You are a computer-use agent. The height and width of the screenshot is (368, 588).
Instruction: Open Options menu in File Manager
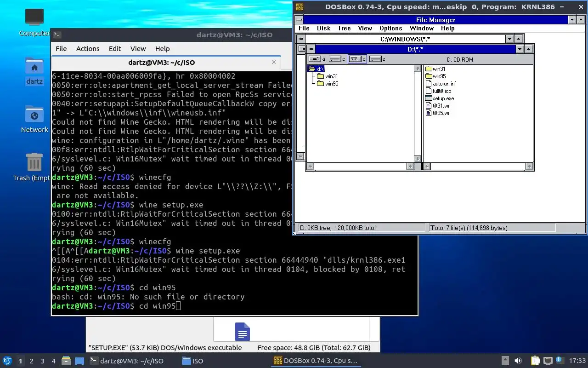(x=391, y=28)
